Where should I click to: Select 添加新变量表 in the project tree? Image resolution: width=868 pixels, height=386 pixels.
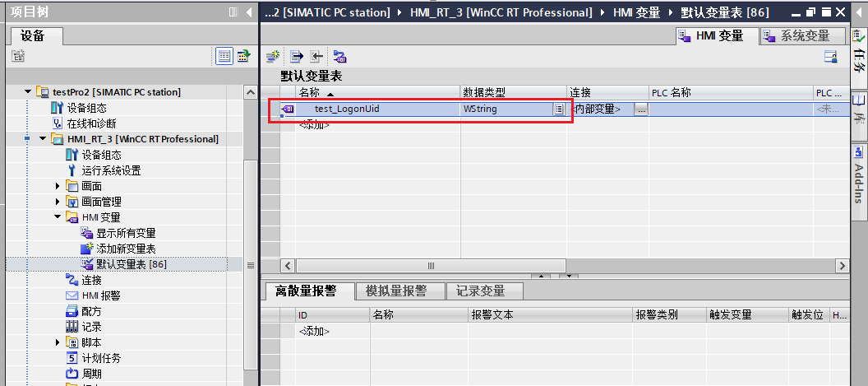[126, 249]
